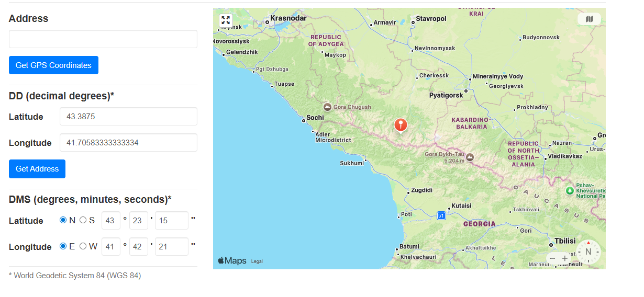
Task: Click the decimal Latitude field 43.3875
Action: click(x=128, y=117)
